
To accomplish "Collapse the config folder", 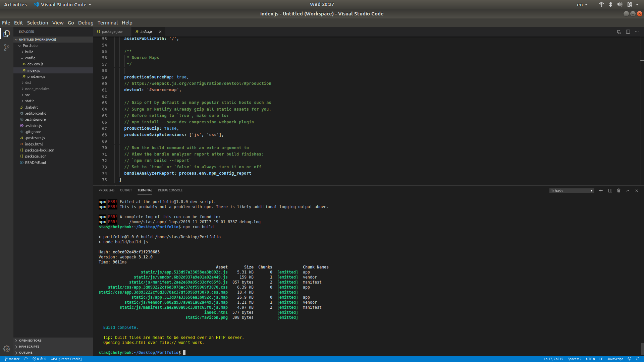I will tap(54, 58).
